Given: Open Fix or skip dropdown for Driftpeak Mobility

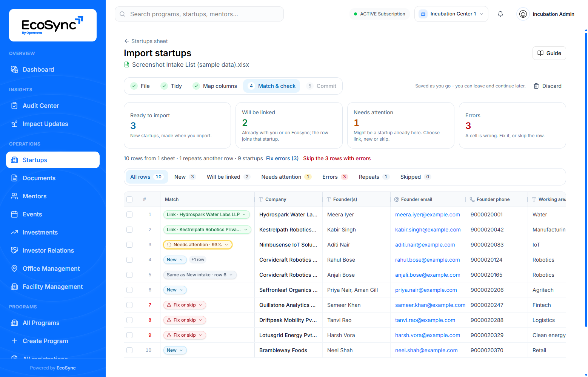Looking at the screenshot, I should (x=185, y=320).
